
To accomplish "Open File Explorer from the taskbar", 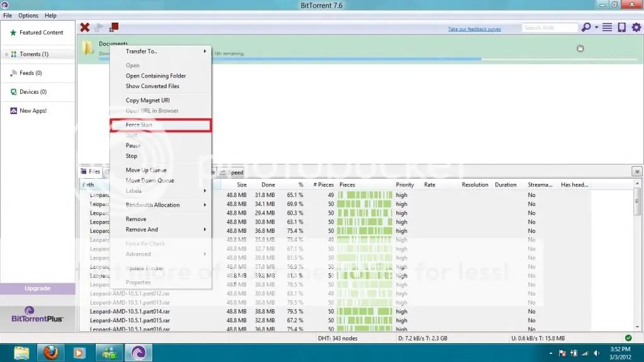I will [22, 353].
